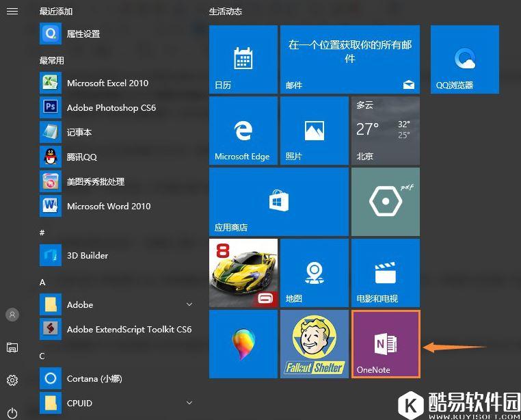
Task: Open the 应用商店 Store tile
Action: pos(279,202)
